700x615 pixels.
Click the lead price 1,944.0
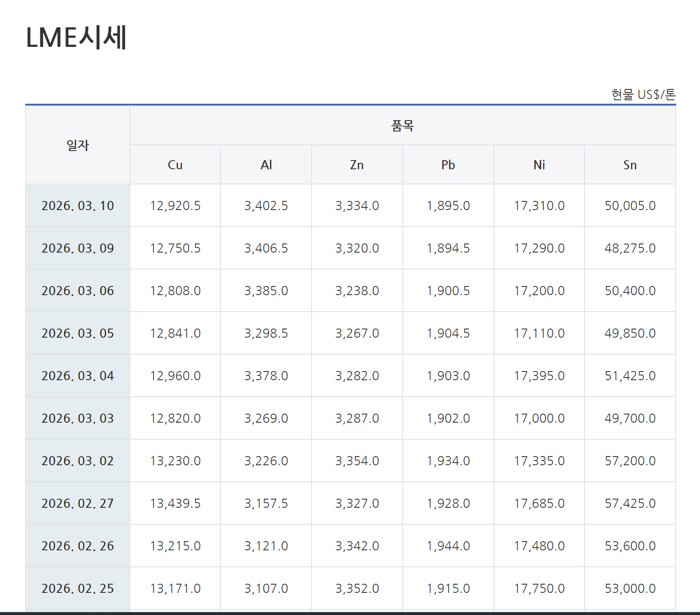[448, 546]
